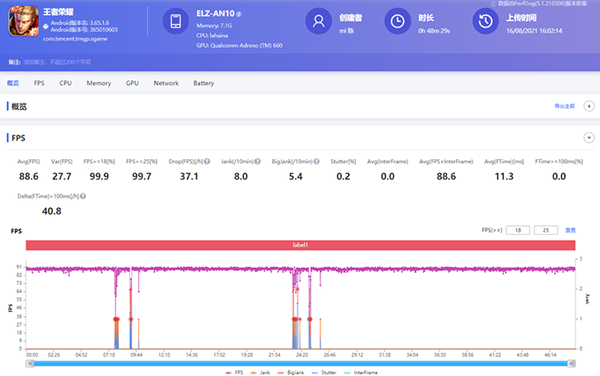Click the phone device icon

point(176,21)
